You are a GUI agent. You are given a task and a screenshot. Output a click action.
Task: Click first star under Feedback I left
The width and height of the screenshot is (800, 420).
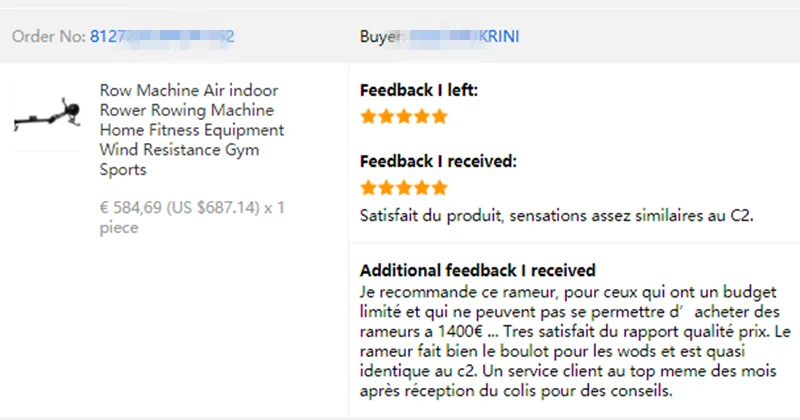tap(368, 116)
